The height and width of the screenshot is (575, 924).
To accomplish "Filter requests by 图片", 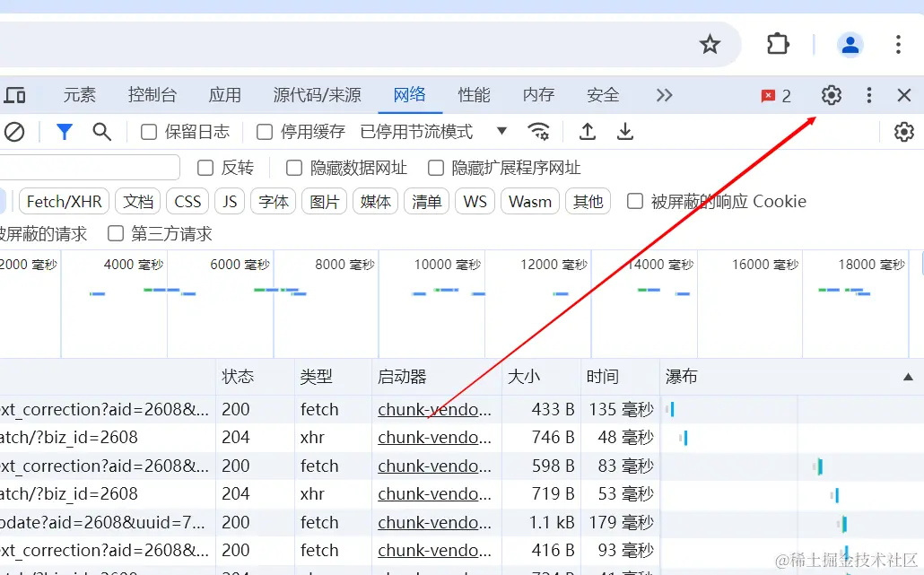I will click(324, 202).
